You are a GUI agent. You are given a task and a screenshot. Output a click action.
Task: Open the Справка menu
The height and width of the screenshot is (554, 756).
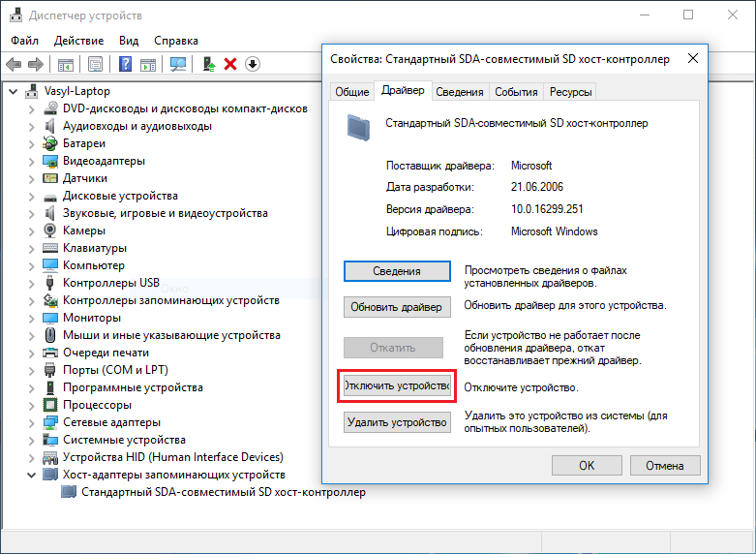[x=176, y=41]
